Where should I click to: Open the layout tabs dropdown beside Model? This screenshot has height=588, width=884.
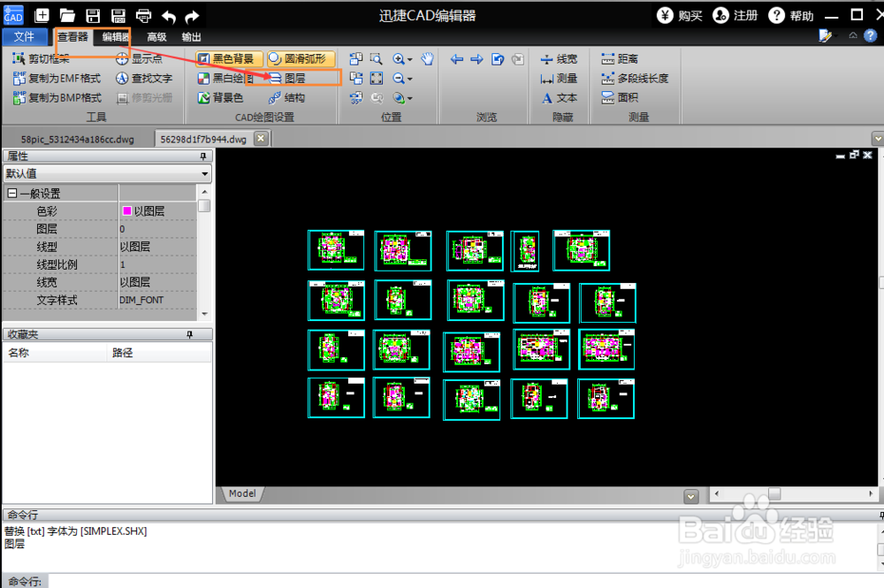click(690, 497)
